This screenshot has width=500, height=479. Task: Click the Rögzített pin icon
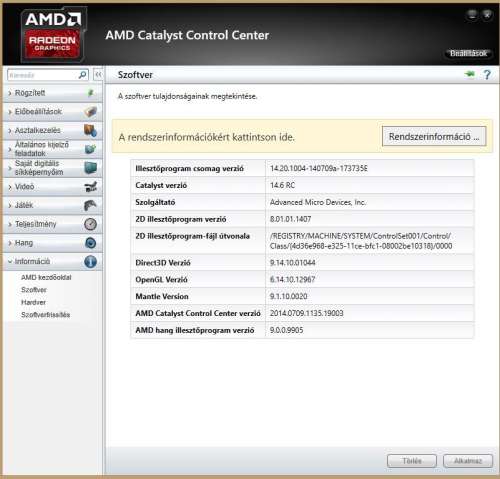point(90,93)
